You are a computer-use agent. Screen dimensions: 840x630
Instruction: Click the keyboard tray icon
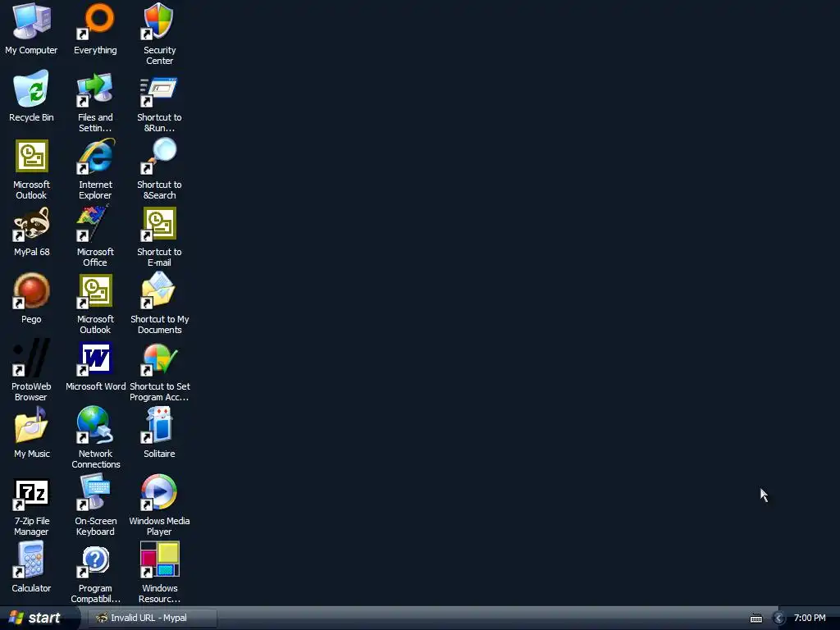click(x=756, y=619)
